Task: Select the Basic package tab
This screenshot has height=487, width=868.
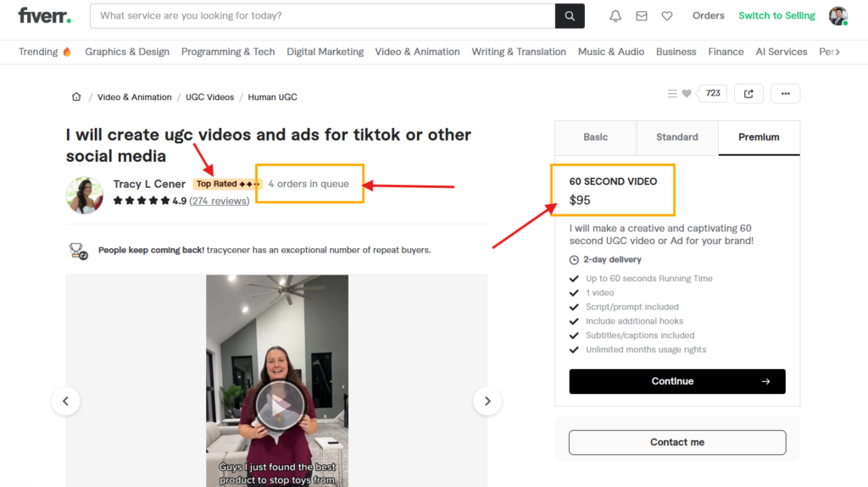Action: point(595,137)
